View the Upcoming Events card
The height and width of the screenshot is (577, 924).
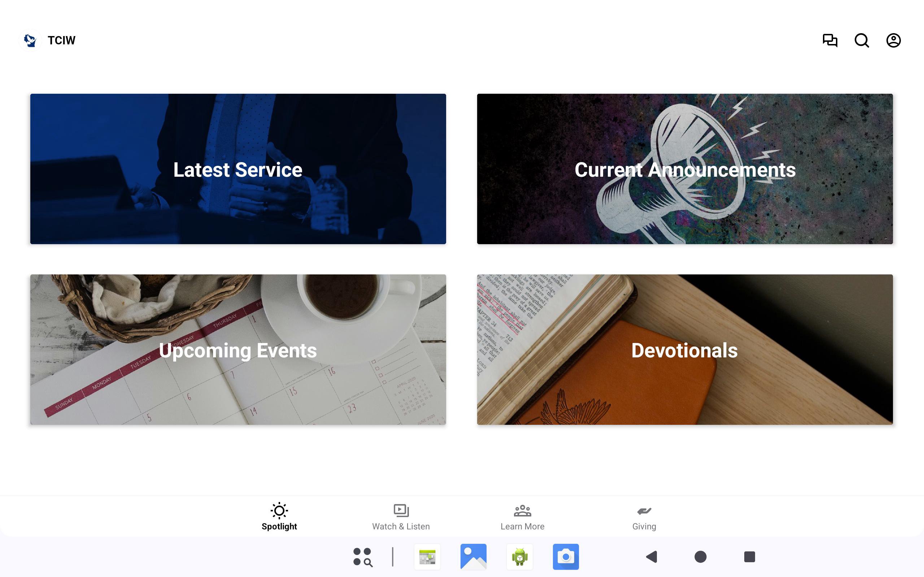pos(238,349)
